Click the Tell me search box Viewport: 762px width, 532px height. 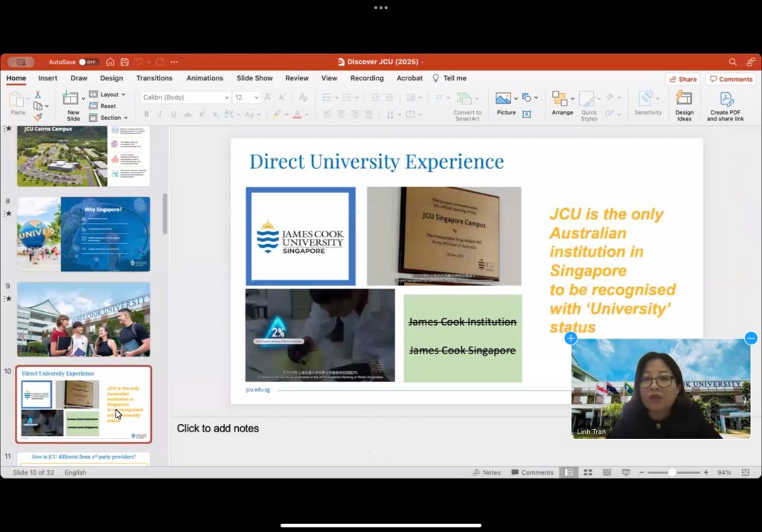449,77
